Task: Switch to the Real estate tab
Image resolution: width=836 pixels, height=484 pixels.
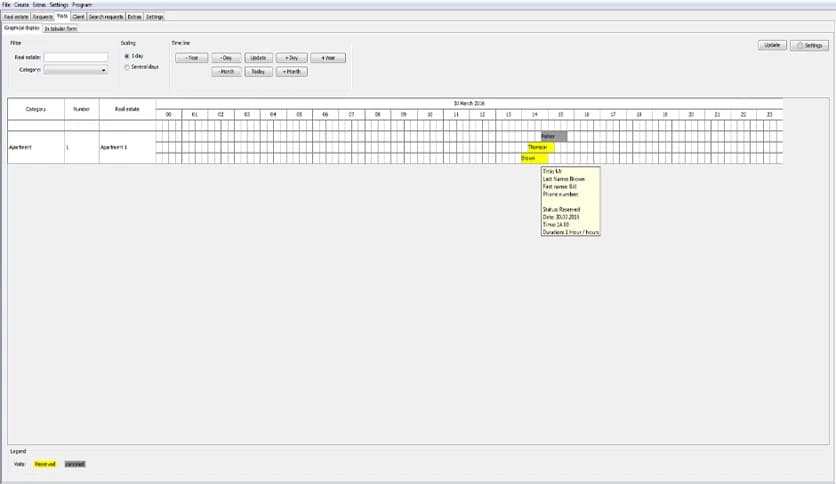Action: 16,17
